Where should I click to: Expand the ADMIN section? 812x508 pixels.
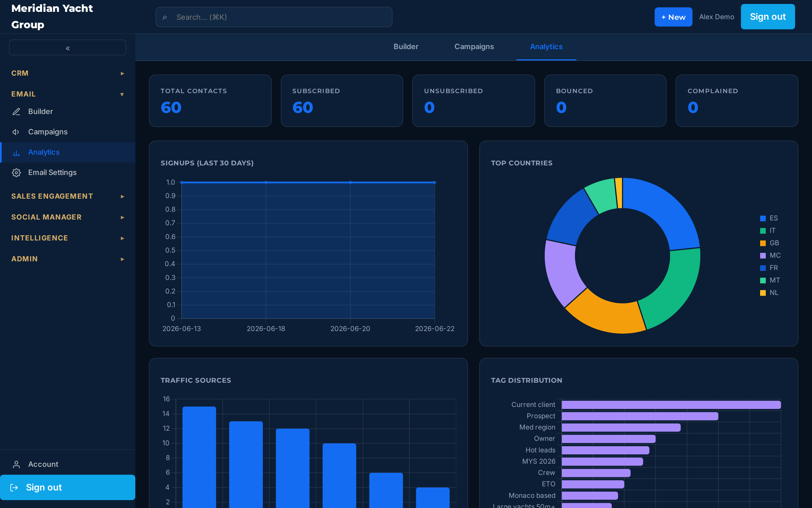[x=67, y=259]
